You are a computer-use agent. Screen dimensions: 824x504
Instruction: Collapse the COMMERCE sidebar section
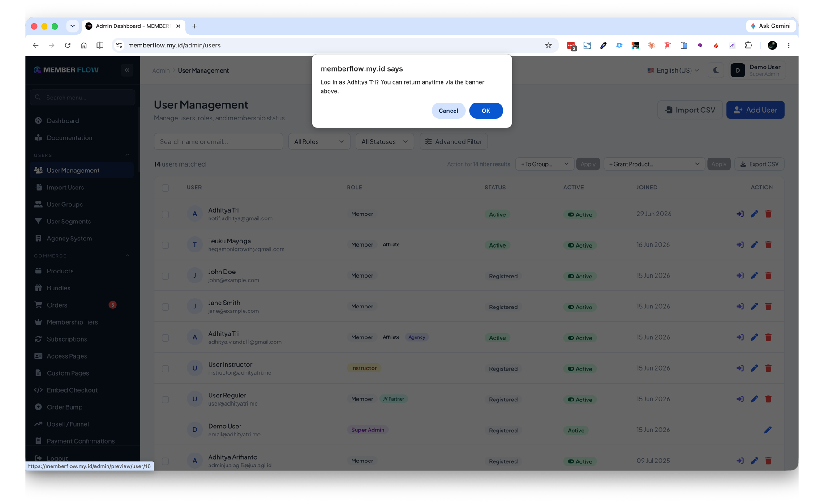tap(127, 256)
